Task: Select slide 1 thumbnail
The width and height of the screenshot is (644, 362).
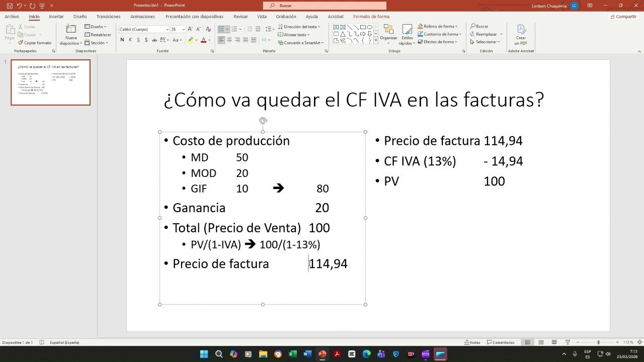Action: [x=51, y=82]
